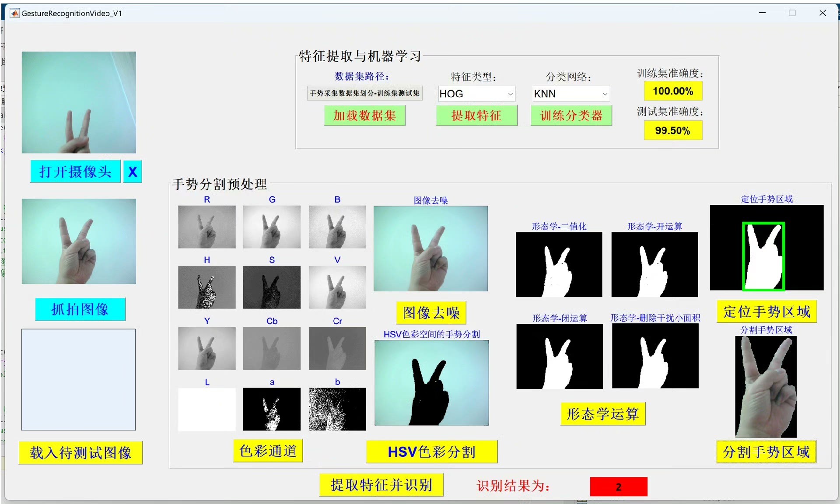This screenshot has width=840, height=504.
Task: Click the red recognition result box
Action: coord(618,486)
